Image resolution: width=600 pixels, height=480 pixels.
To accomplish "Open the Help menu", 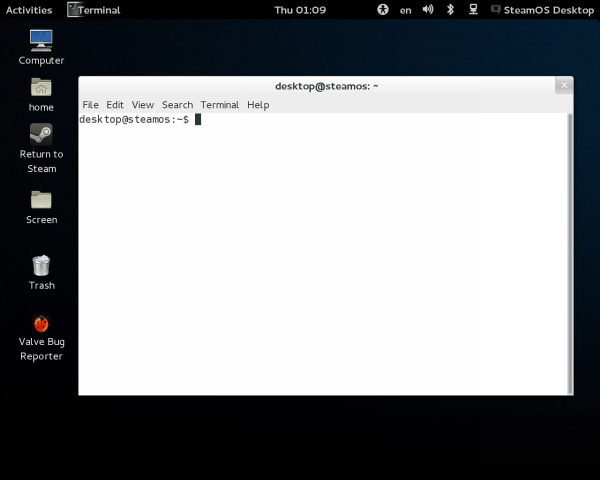I will click(x=258, y=105).
